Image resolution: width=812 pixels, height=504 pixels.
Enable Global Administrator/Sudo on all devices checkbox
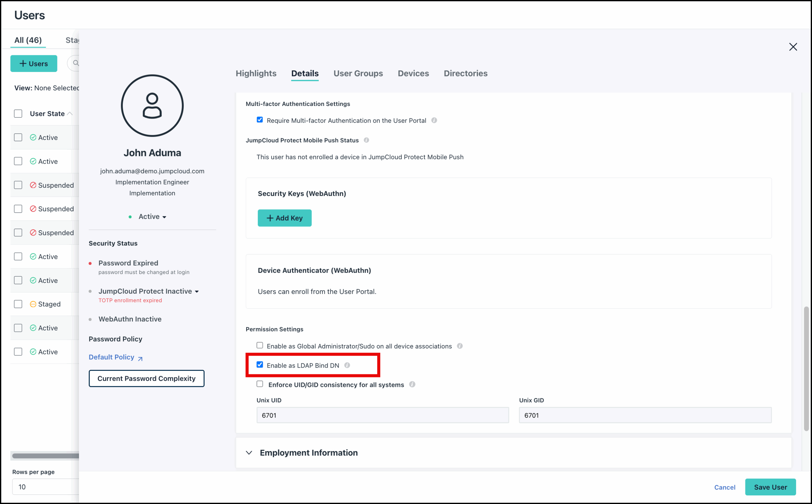[x=260, y=345]
